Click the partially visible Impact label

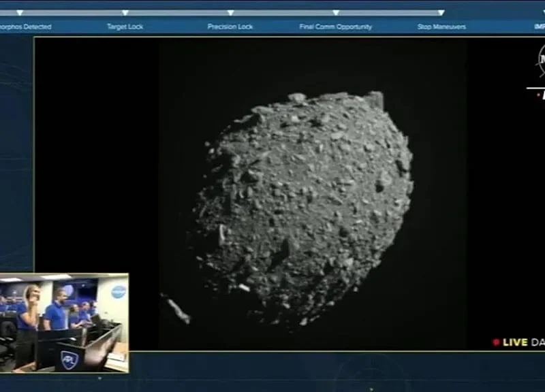[x=539, y=27]
